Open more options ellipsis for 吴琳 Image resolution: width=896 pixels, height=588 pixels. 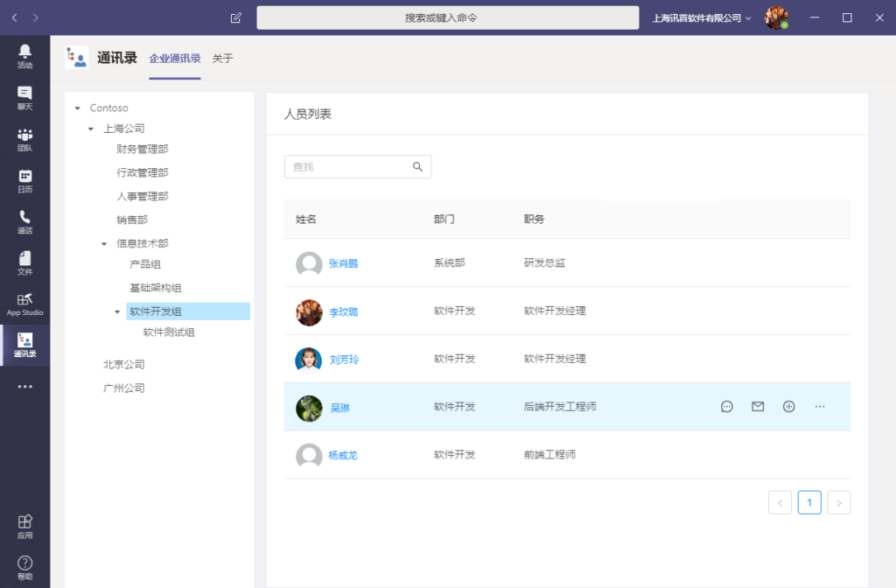point(819,406)
